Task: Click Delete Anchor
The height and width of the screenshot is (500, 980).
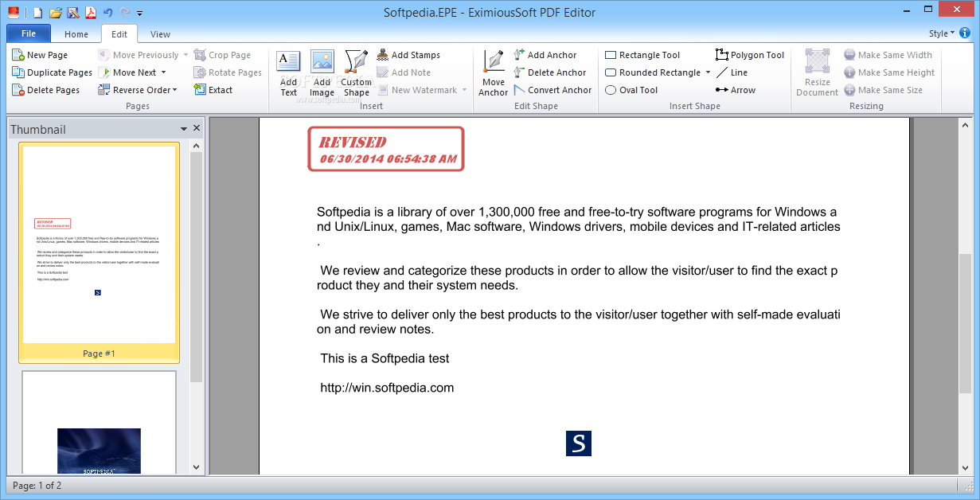Action: pos(549,72)
